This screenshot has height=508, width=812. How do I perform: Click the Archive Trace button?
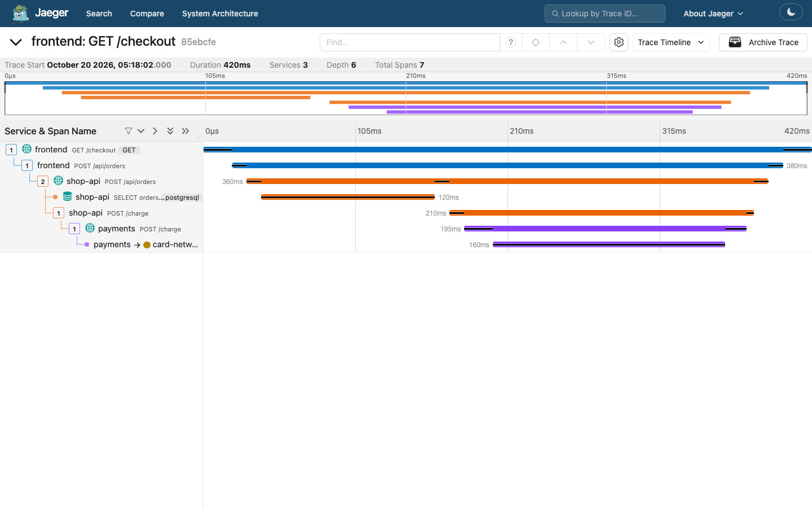pos(763,42)
